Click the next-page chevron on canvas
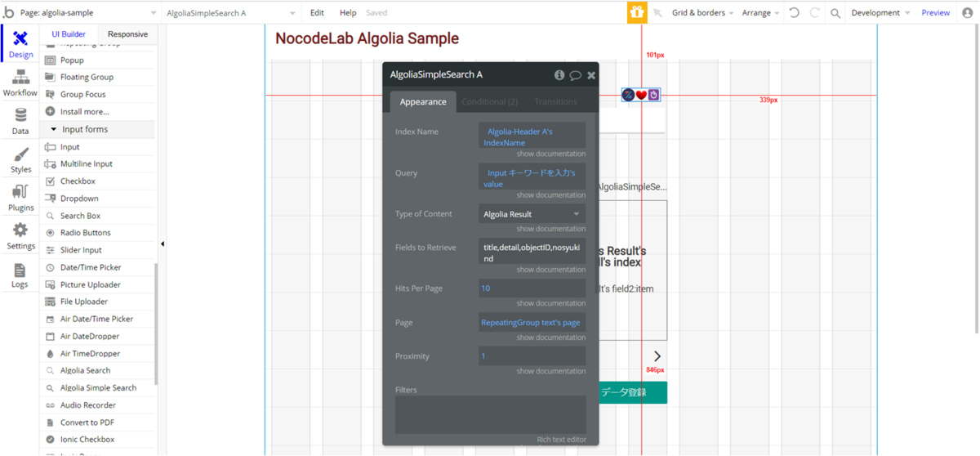980x456 pixels. [x=657, y=356]
